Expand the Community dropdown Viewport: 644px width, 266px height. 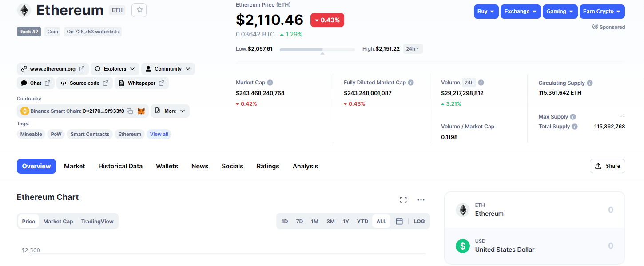click(x=168, y=69)
